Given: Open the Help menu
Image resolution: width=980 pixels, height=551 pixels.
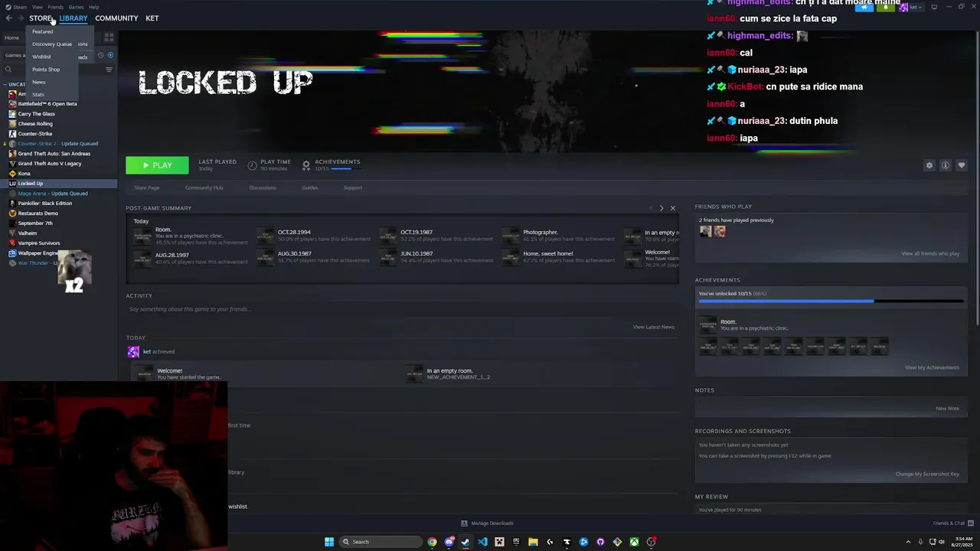Looking at the screenshot, I should 93,7.
